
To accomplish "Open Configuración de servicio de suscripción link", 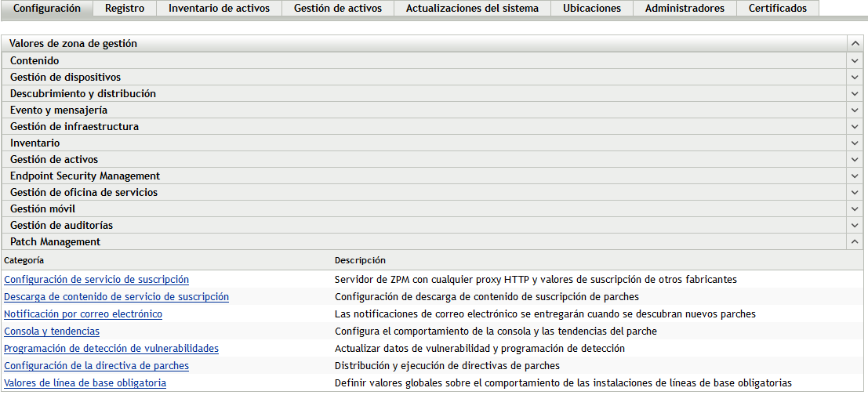I will (96, 280).
